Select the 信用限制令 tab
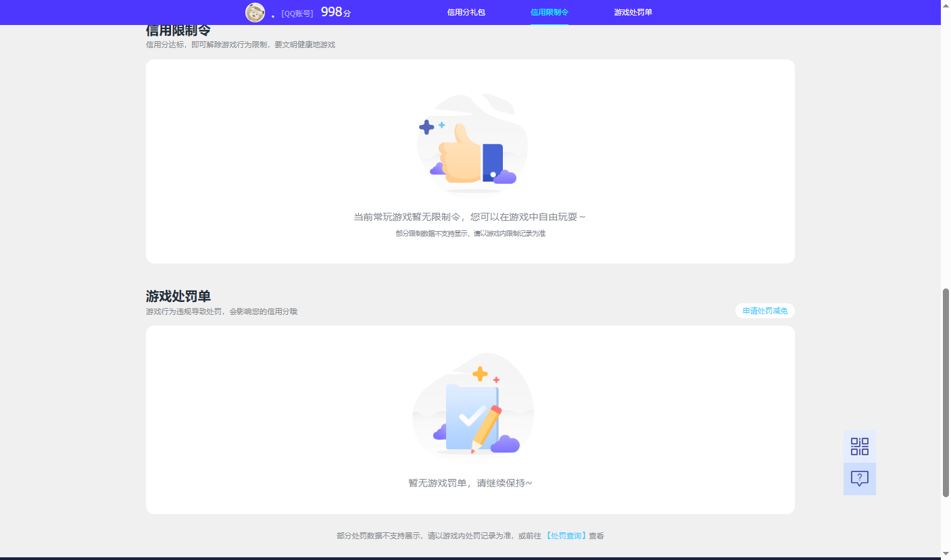The width and height of the screenshot is (951, 560). (550, 12)
